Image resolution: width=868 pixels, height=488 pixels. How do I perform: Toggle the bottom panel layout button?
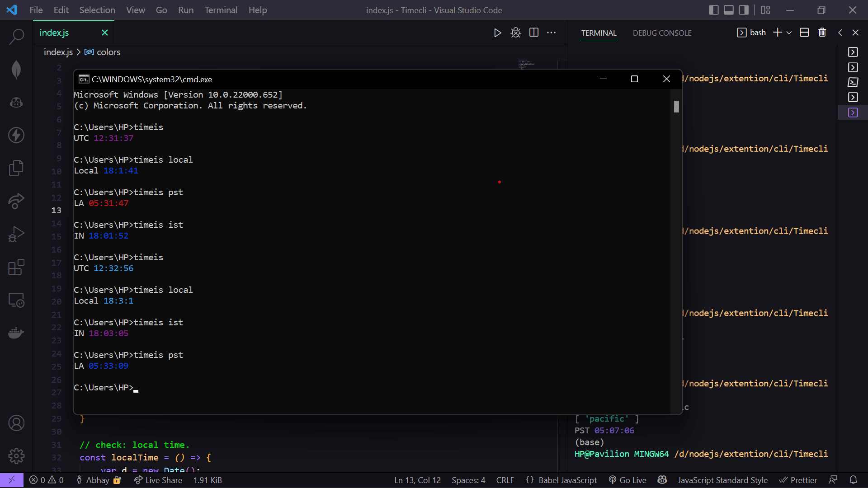[729, 10]
